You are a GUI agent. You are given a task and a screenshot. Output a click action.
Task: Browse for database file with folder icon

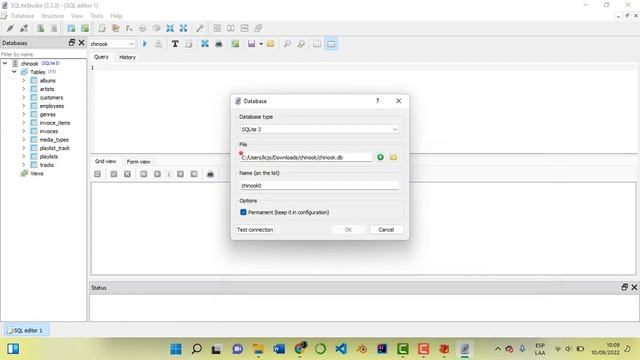[393, 157]
